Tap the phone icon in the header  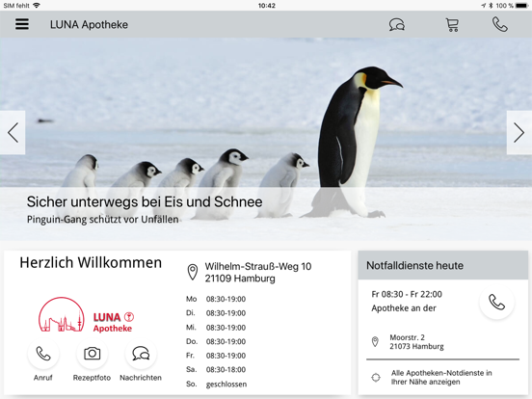point(500,24)
